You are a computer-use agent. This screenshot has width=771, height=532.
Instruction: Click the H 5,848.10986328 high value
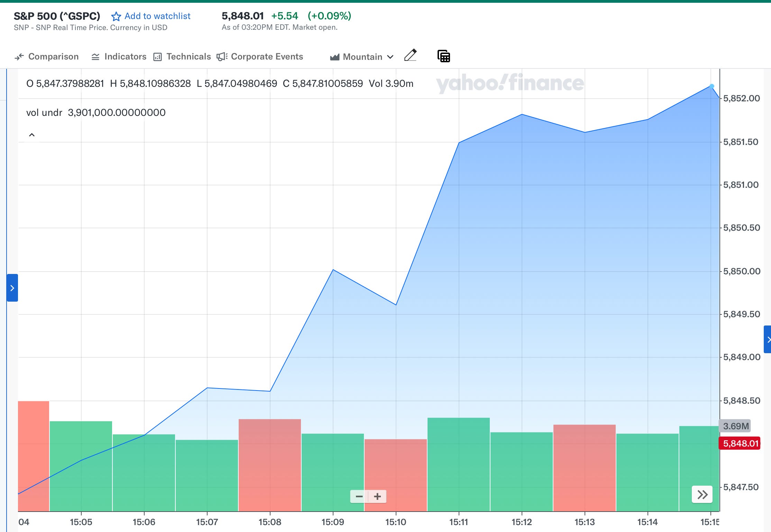tap(150, 84)
